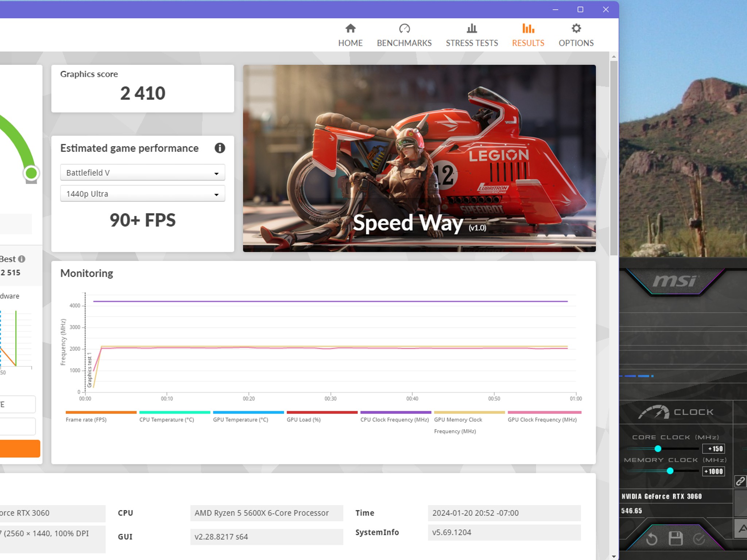747x560 pixels.
Task: Toggle GPU Memory Clock Frequency legend
Action: (x=469, y=423)
